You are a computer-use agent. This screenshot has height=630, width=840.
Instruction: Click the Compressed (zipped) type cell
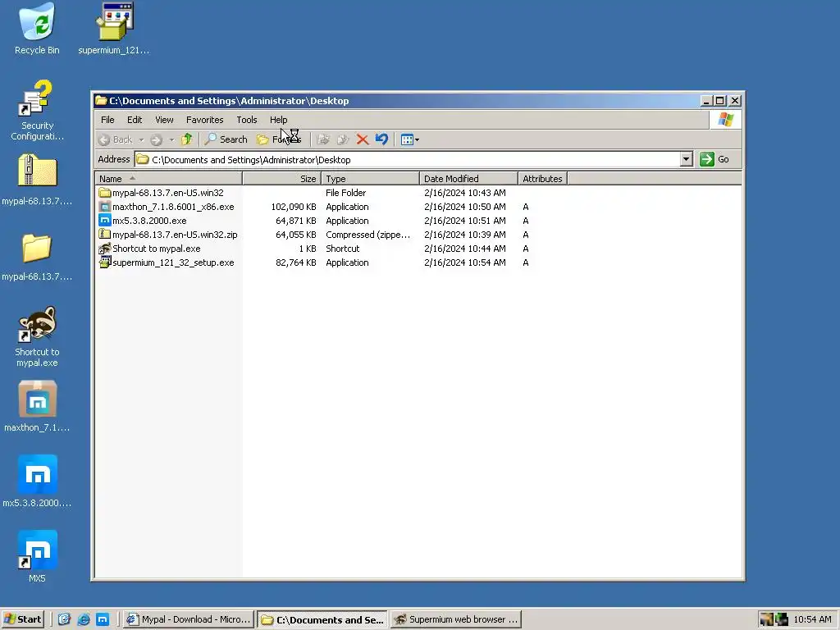(x=368, y=235)
